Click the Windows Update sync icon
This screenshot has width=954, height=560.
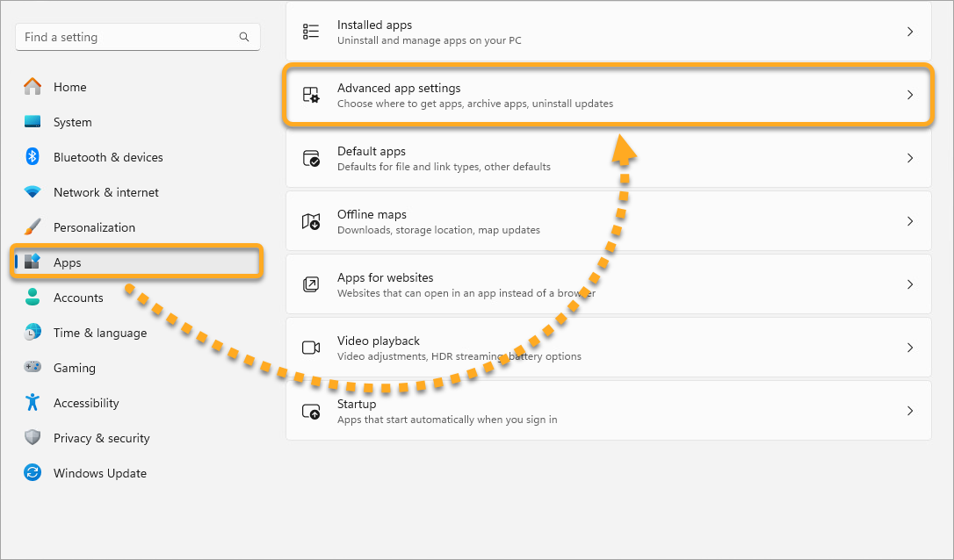[x=33, y=473]
